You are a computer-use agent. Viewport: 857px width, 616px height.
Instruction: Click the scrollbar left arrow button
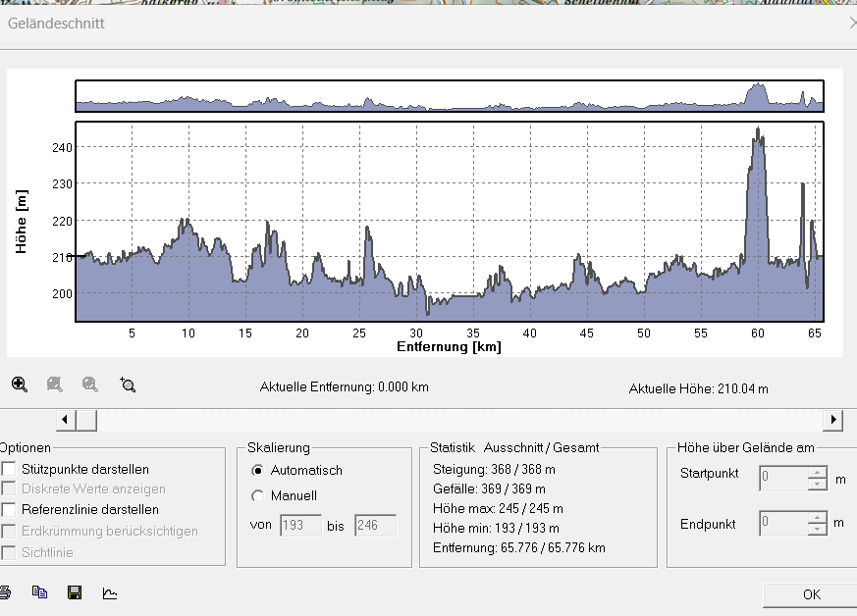tap(66, 420)
